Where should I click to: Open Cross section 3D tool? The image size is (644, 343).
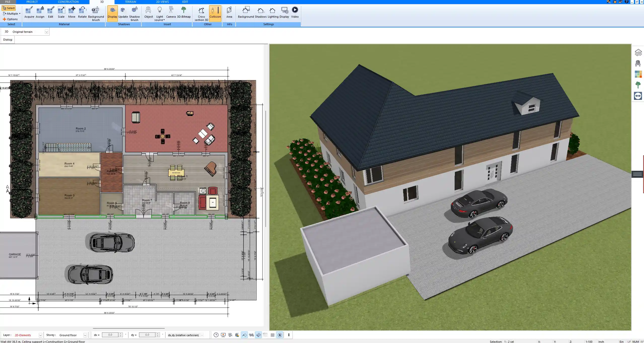(x=201, y=14)
